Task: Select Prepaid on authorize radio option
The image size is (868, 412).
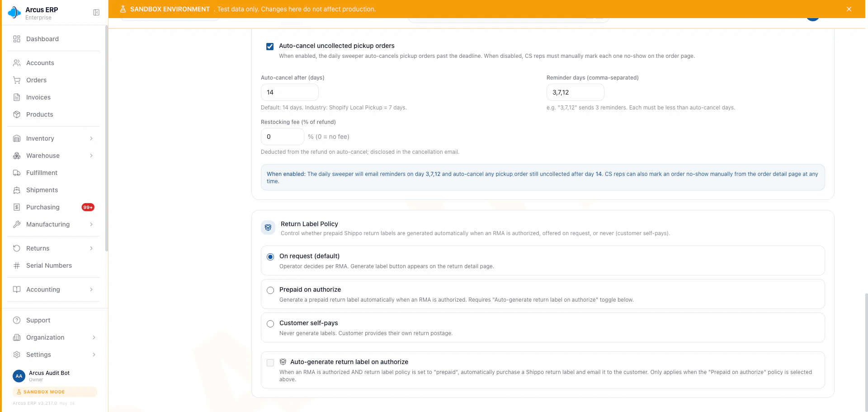Action: [x=270, y=290]
